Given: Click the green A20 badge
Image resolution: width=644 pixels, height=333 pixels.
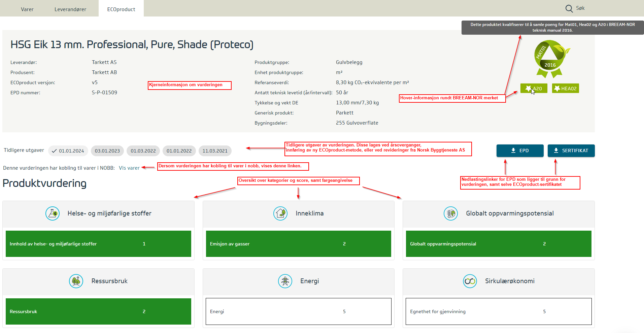Looking at the screenshot, I should tap(534, 89).
